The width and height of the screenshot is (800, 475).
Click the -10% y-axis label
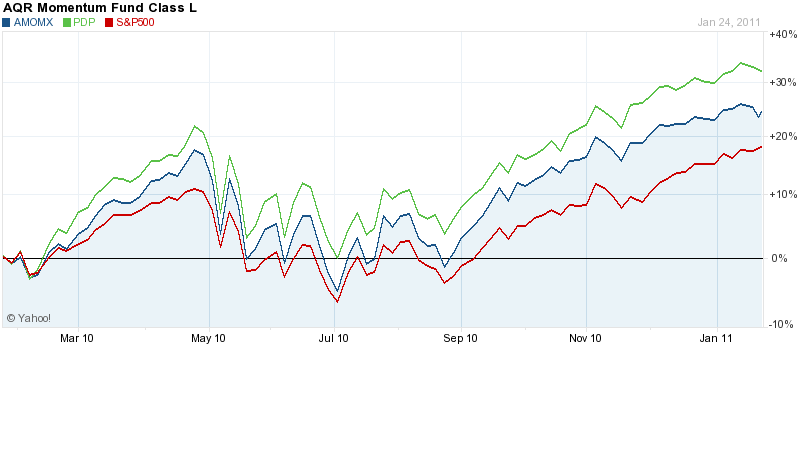780,324
